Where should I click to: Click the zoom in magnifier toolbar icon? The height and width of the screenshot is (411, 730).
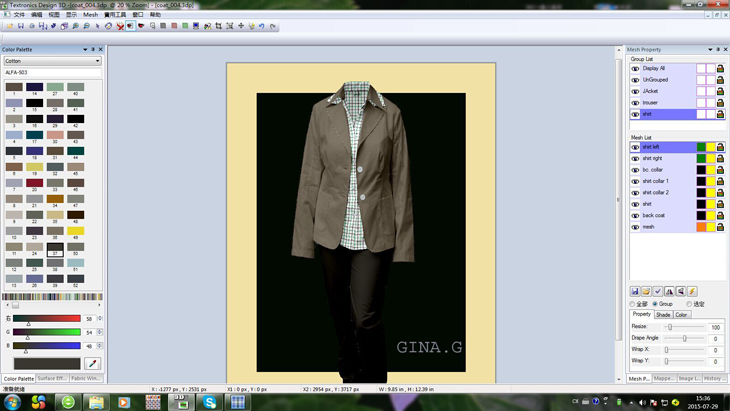click(75, 26)
